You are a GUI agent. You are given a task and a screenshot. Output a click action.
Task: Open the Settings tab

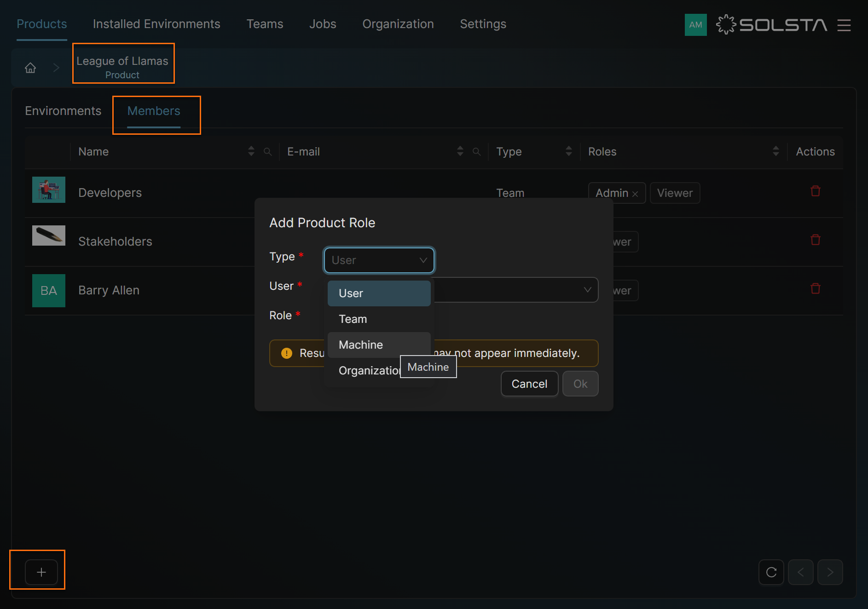pyautogui.click(x=483, y=24)
